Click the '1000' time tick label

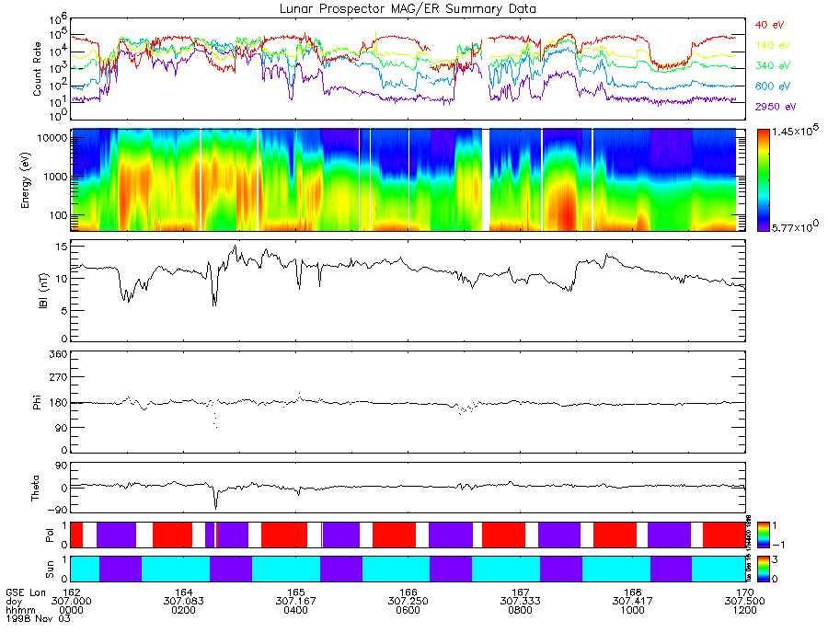click(633, 610)
